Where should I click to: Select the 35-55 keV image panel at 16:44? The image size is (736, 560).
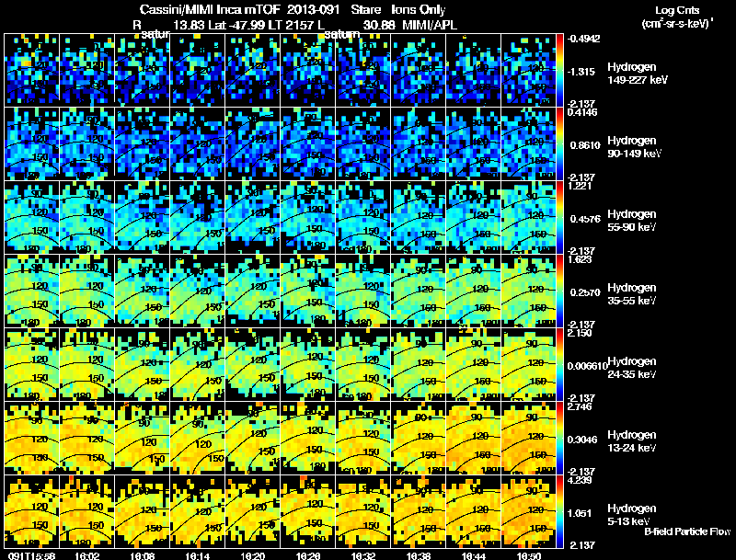(x=474, y=291)
